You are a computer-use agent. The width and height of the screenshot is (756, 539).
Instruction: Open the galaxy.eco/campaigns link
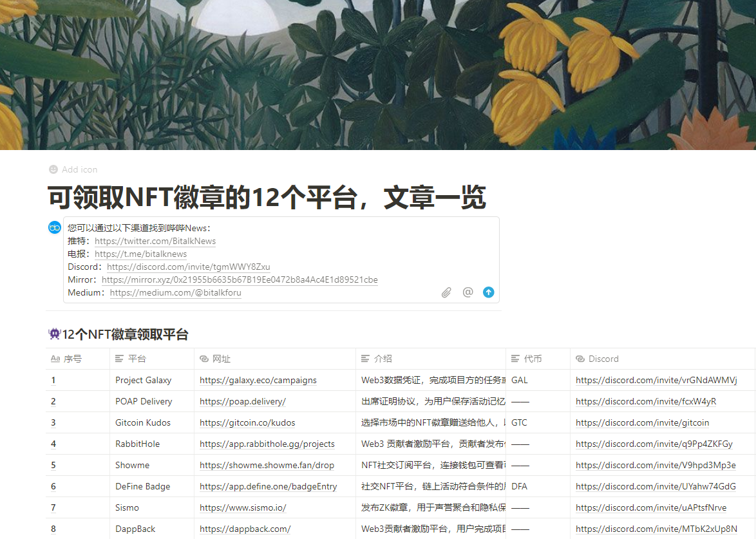[258, 380]
